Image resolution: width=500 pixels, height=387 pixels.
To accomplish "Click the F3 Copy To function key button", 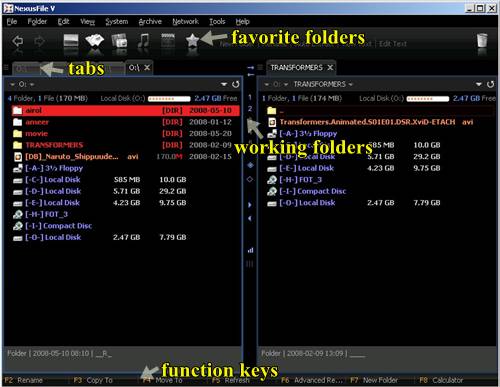I will coord(93,380).
